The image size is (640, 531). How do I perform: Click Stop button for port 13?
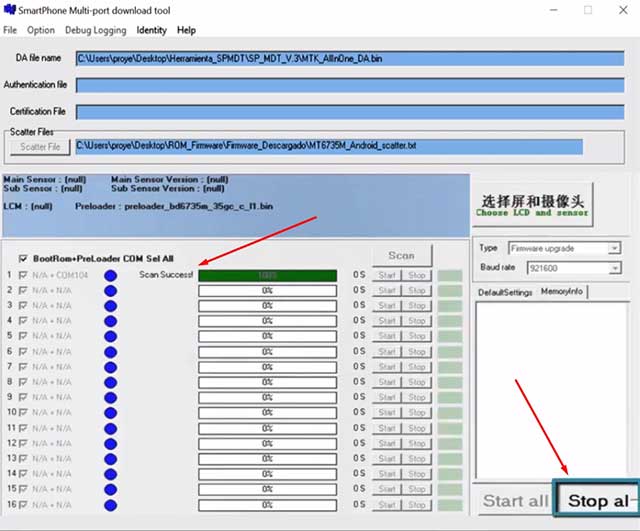[x=417, y=459]
